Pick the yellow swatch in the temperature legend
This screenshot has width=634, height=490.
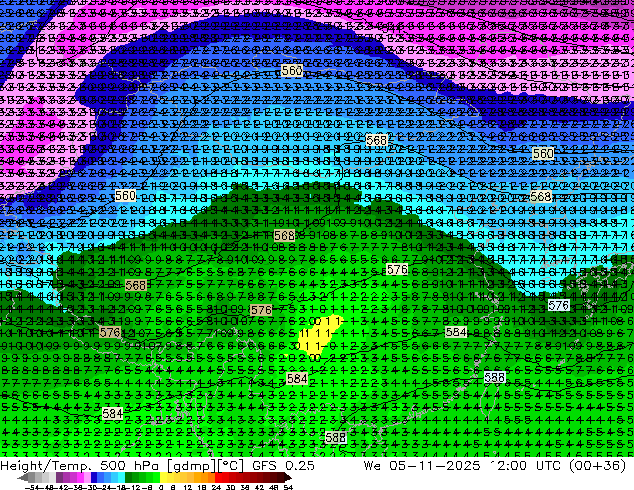[x=164, y=477]
